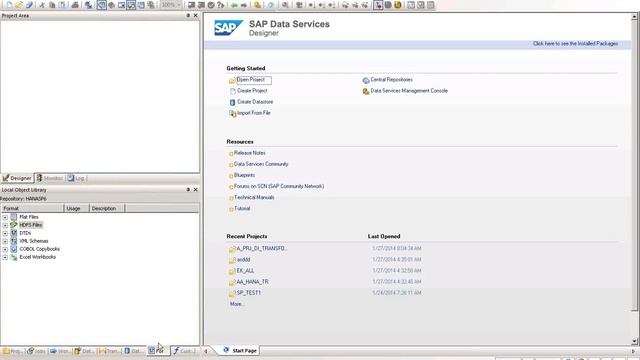The height and width of the screenshot is (360, 640).
Task: Pin the Local Object Library panel
Action: coord(188,190)
